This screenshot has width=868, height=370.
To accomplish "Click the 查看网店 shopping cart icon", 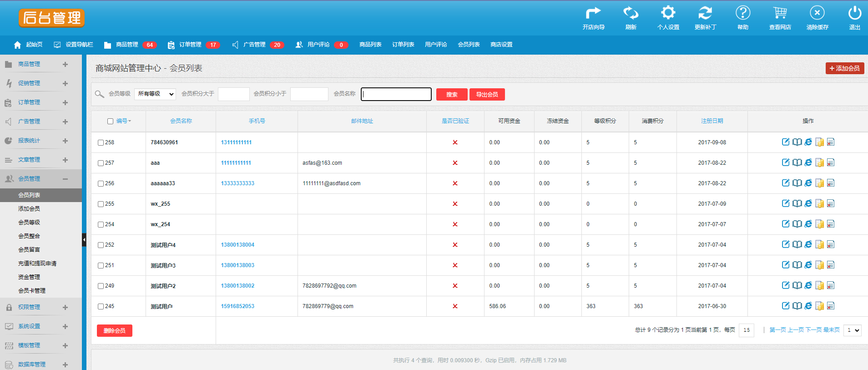I will pyautogui.click(x=780, y=13).
